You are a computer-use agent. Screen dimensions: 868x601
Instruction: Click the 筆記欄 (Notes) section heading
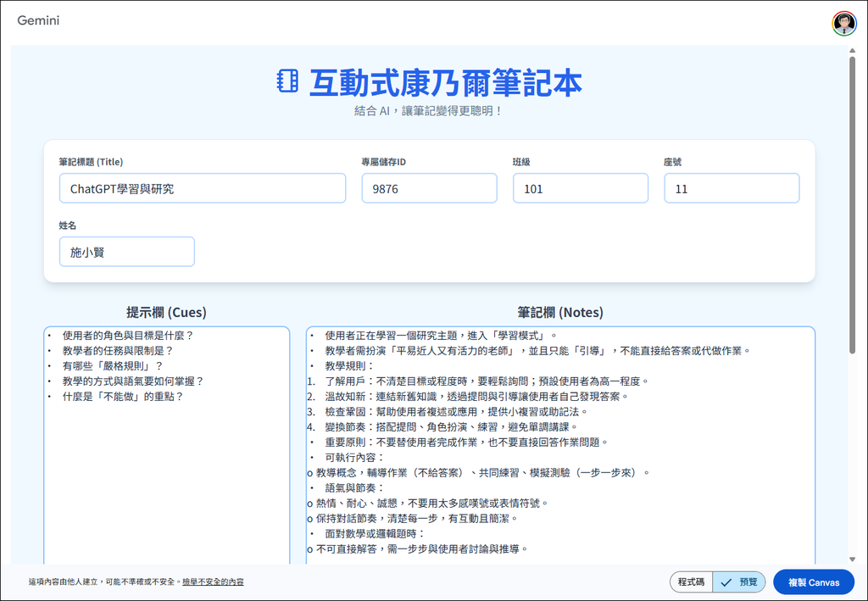(560, 312)
